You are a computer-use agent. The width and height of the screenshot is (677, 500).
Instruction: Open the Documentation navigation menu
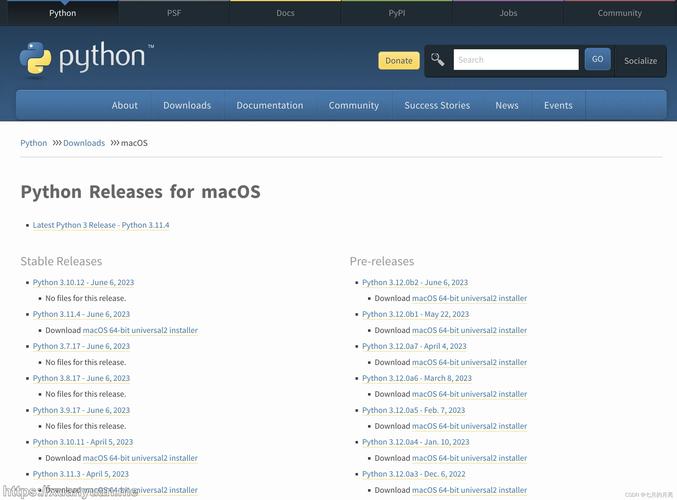[x=269, y=105]
